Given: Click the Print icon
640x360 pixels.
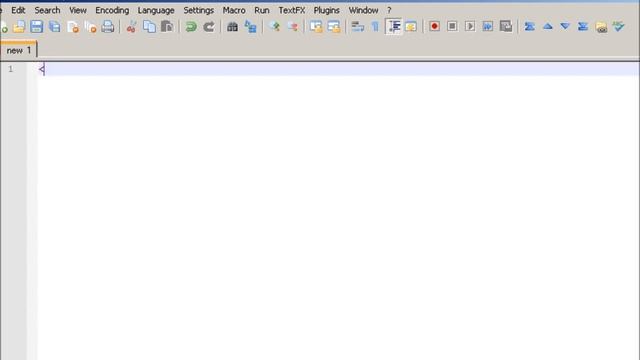Looking at the screenshot, I should (108, 27).
